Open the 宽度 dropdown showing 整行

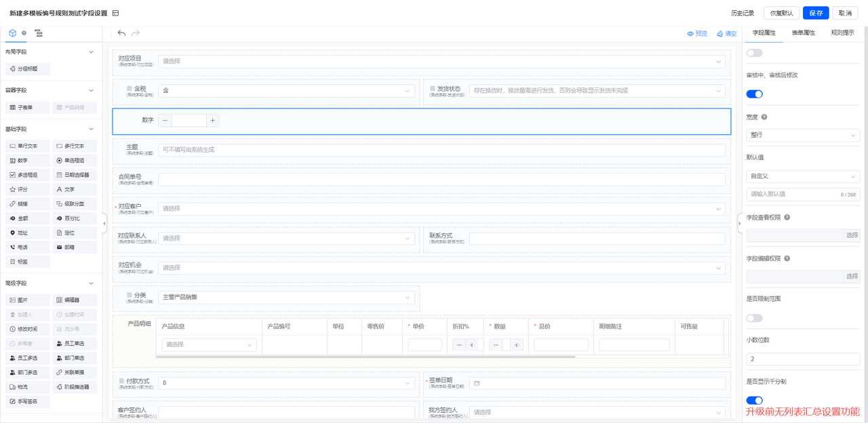pyautogui.click(x=803, y=135)
